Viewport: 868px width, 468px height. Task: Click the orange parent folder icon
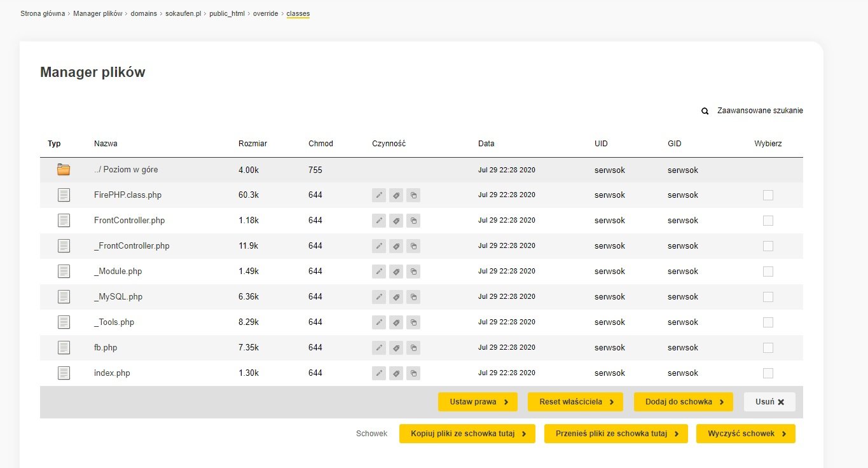(63, 170)
